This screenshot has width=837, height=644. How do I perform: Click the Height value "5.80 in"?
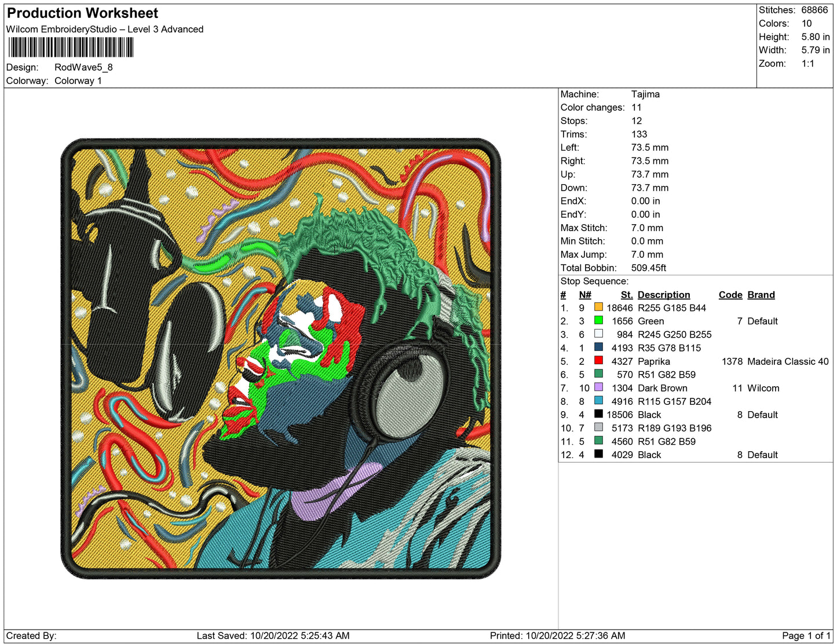[x=816, y=37]
